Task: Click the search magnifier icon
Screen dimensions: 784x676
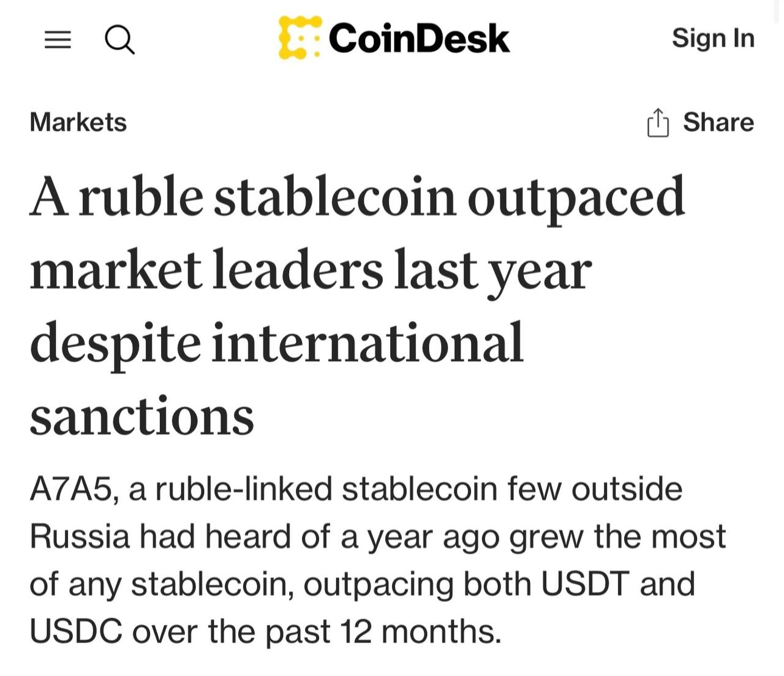Action: pos(120,39)
